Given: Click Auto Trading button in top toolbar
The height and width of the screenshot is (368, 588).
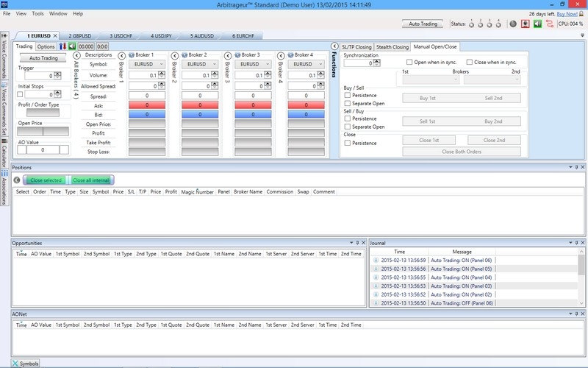Looking at the screenshot, I should tap(423, 24).
